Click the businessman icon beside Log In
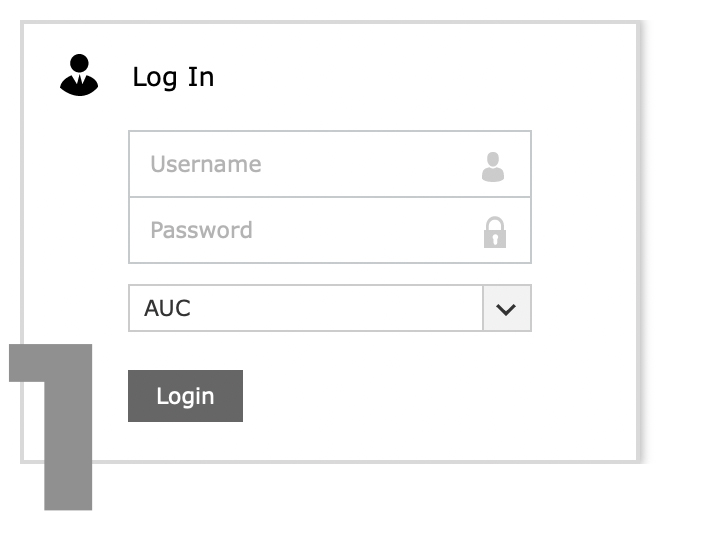 coord(79,75)
